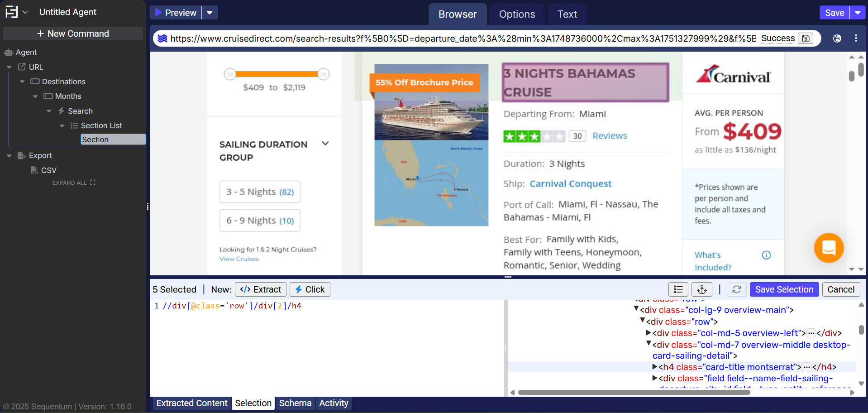The width and height of the screenshot is (868, 413).
Task: Click the orange chat bubble icon
Action: 829,248
